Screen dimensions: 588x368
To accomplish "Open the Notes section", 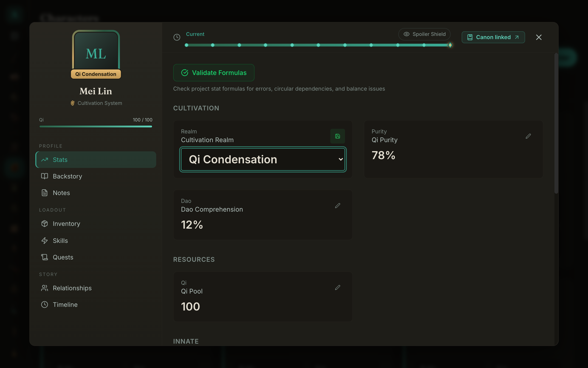I will (x=96, y=193).
